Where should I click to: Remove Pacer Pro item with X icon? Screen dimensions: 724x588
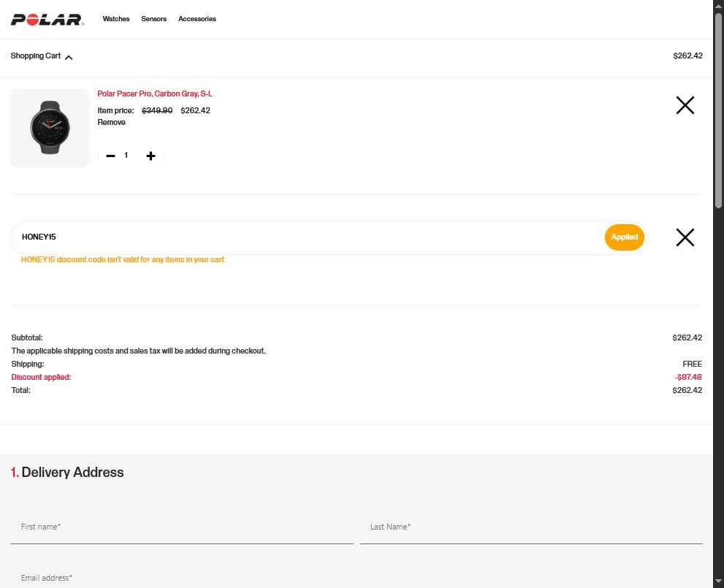(685, 105)
